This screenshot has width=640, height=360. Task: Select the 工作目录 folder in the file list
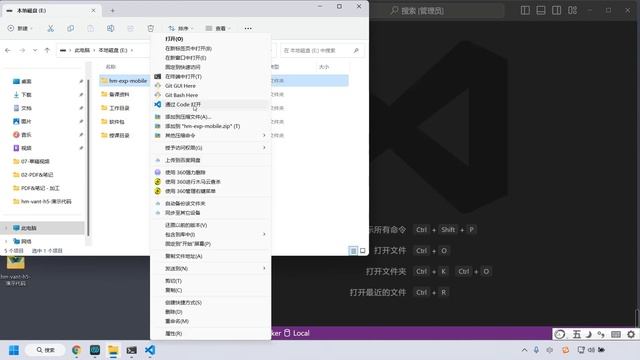pyautogui.click(x=119, y=108)
